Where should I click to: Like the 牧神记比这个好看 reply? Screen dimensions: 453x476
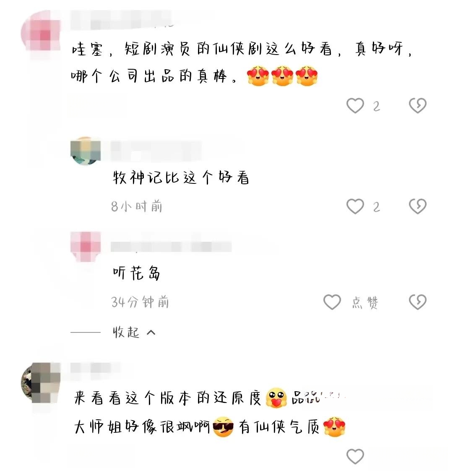[x=355, y=207]
